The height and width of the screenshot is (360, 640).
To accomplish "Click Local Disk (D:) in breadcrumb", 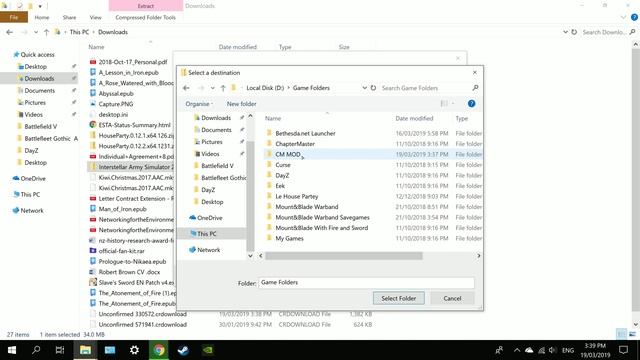I will [x=265, y=88].
